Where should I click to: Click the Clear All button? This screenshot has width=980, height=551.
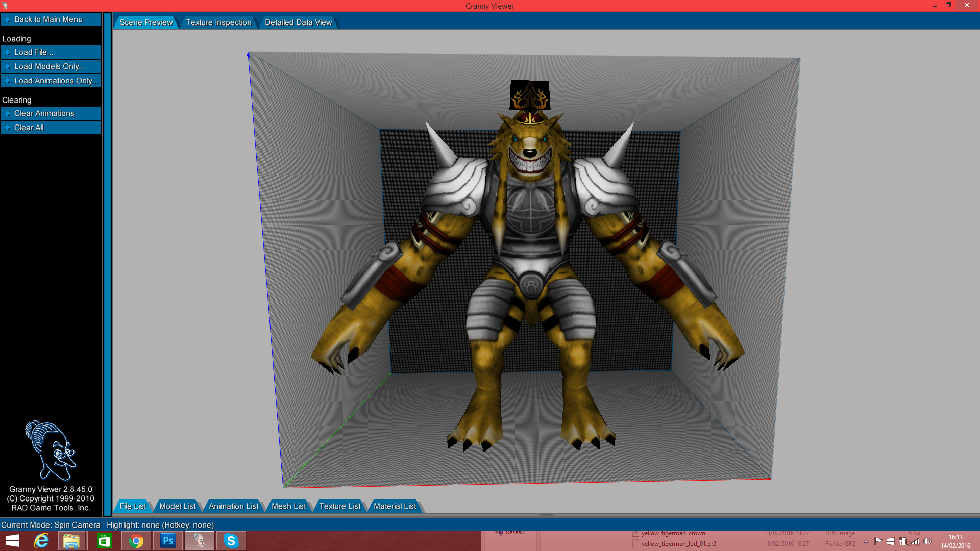click(51, 128)
